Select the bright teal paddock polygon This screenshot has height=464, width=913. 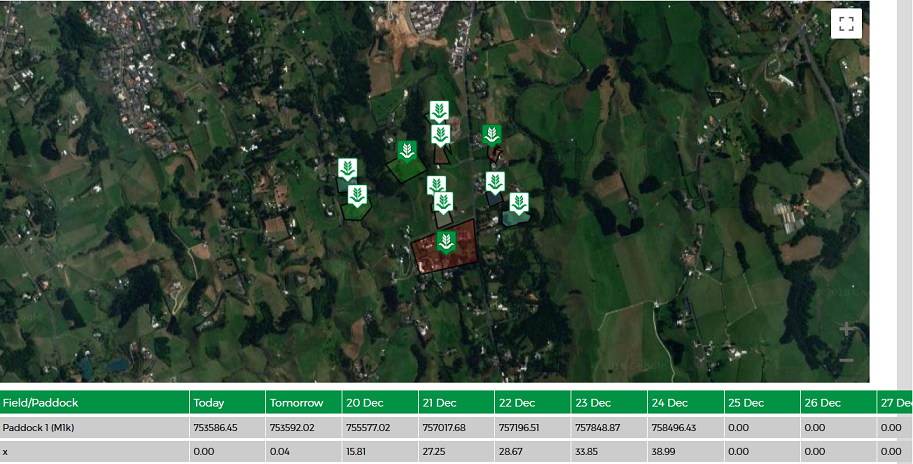[x=515, y=219]
